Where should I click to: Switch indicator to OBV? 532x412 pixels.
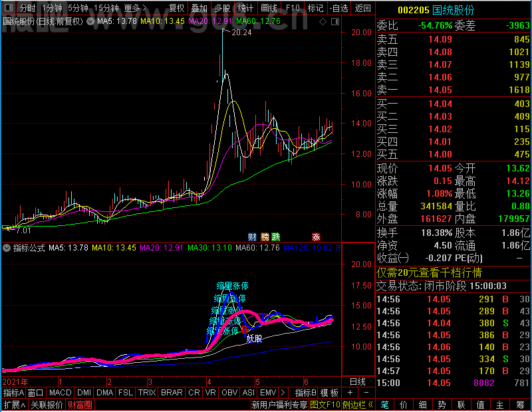click(229, 393)
